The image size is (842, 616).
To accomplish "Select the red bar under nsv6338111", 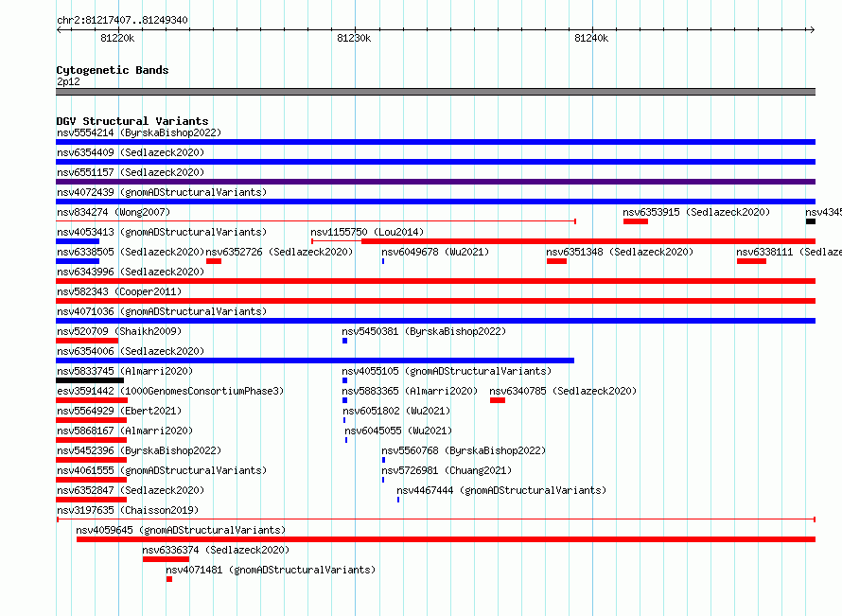I will [x=751, y=261].
